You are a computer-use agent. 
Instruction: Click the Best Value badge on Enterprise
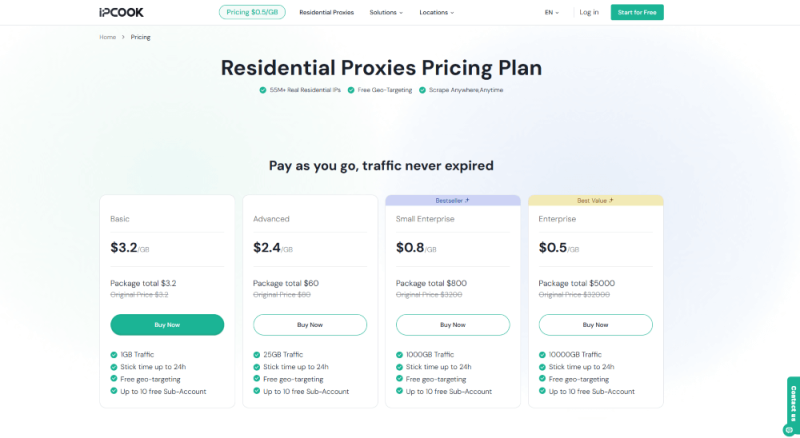(595, 200)
